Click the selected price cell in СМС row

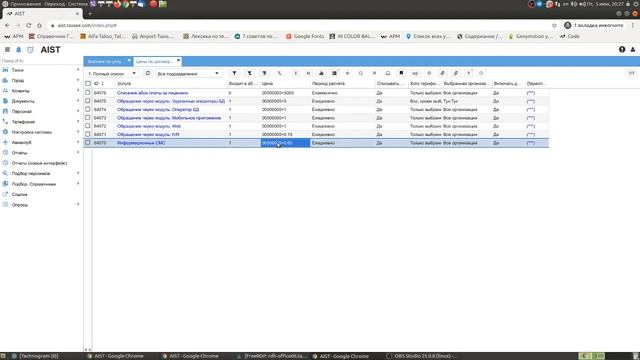coord(285,143)
